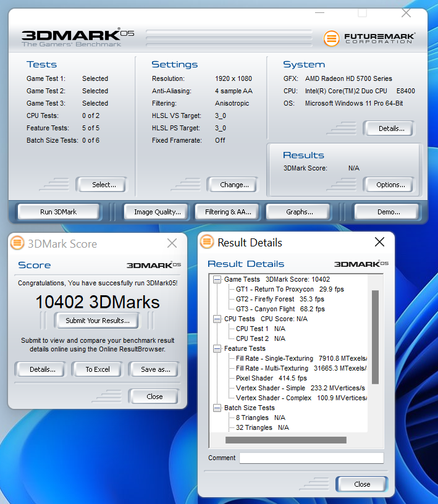Launch the Demo... button
Screen dimensions: 438x504
pos(387,212)
